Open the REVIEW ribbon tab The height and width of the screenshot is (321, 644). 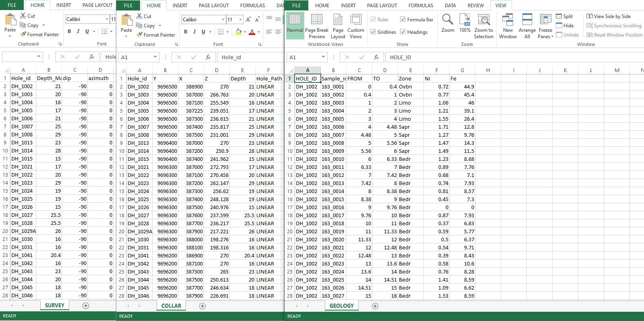pyautogui.click(x=475, y=6)
